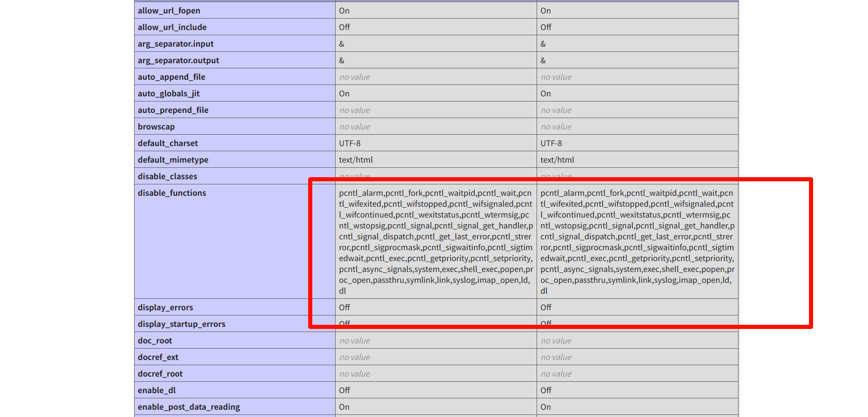
Task: Click the enable_post_data_reading directive name
Action: point(189,407)
